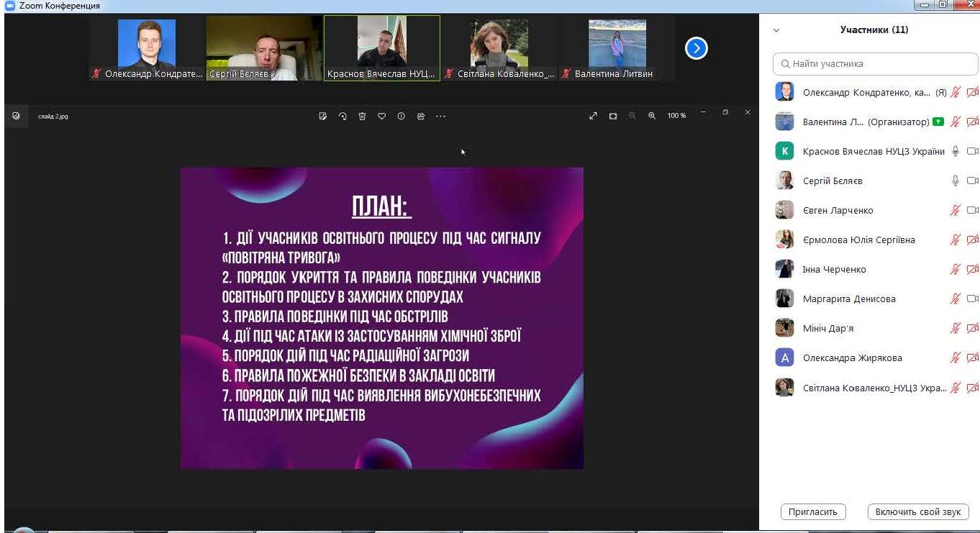Select Маргарита Денисова in participants list
The image size is (980, 533).
(849, 299)
